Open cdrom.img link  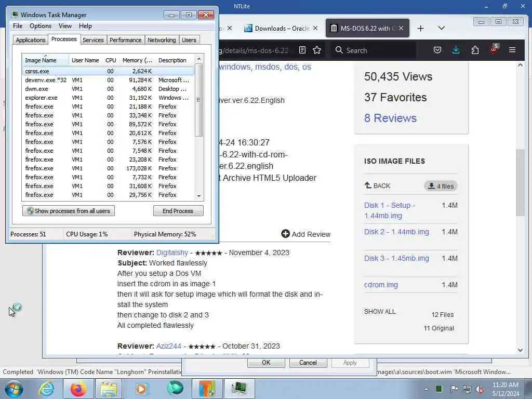[x=381, y=285]
